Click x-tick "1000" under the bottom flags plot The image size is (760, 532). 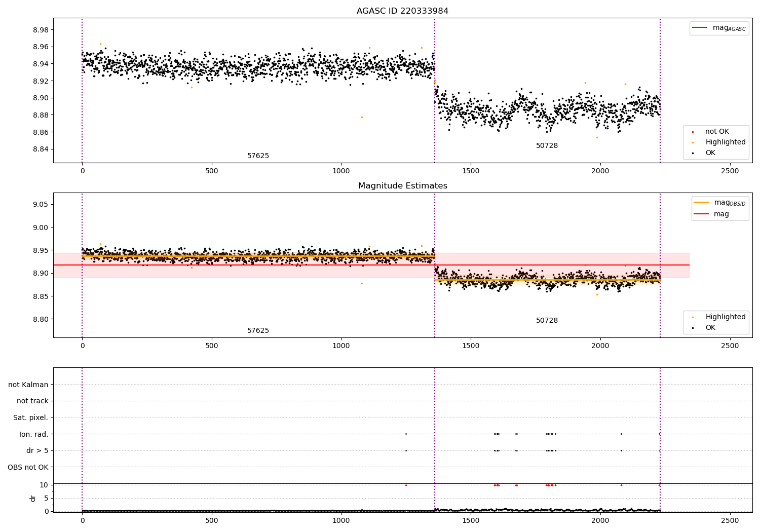tap(341, 520)
